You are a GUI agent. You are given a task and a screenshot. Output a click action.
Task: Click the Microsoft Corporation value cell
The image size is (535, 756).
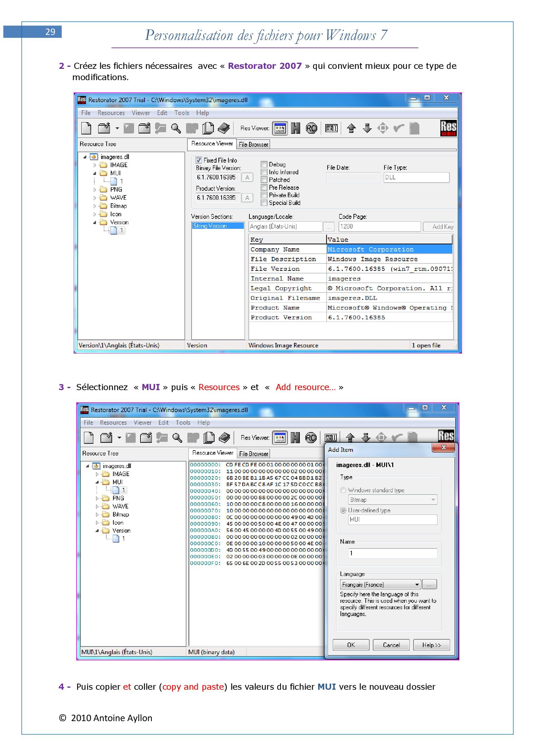pos(390,250)
